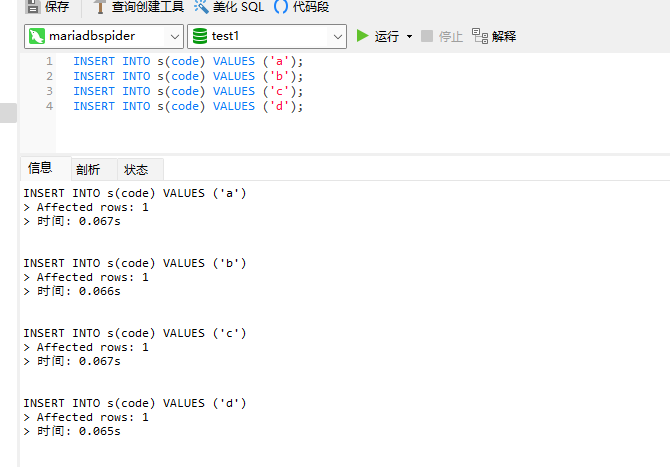
Task: Click the Explain (解释) button
Action: pyautogui.click(x=494, y=36)
